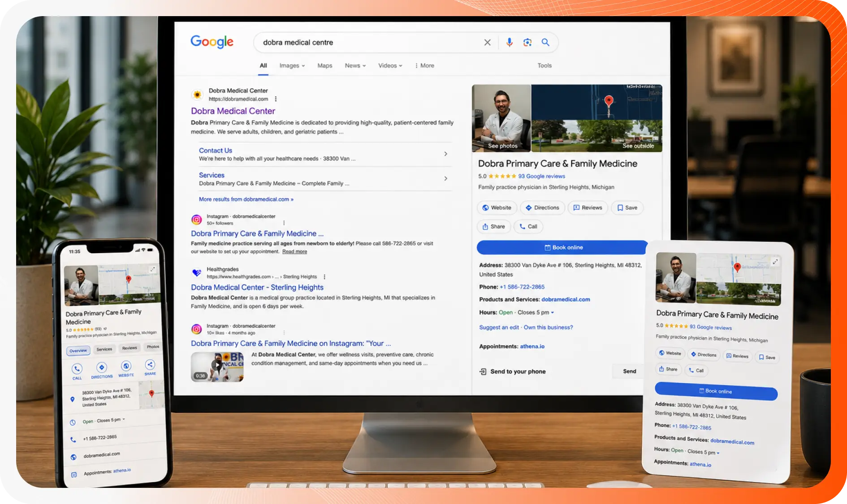Image resolution: width=847 pixels, height=504 pixels.
Task: Start voice search with the microphone icon
Action: coord(509,42)
